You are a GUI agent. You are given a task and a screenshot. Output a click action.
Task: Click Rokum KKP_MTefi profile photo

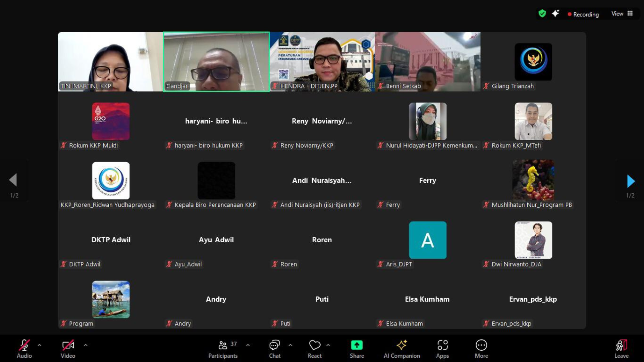pos(533,121)
